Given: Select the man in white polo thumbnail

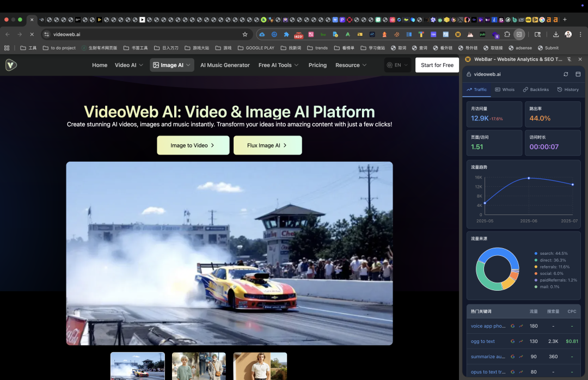Looking at the screenshot, I should tap(260, 366).
